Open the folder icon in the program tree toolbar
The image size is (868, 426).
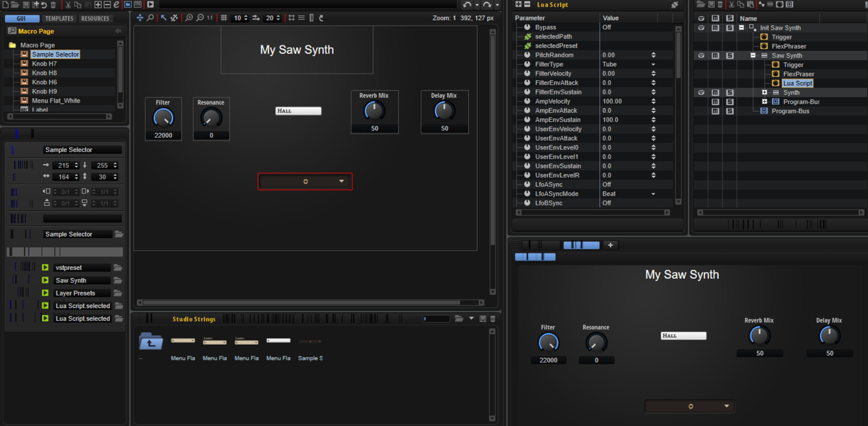(x=701, y=4)
